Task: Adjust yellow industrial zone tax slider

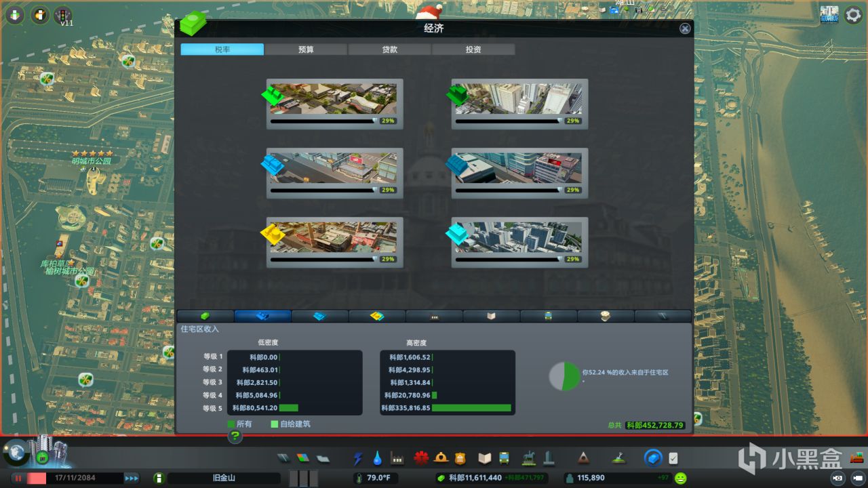Action: click(324, 259)
